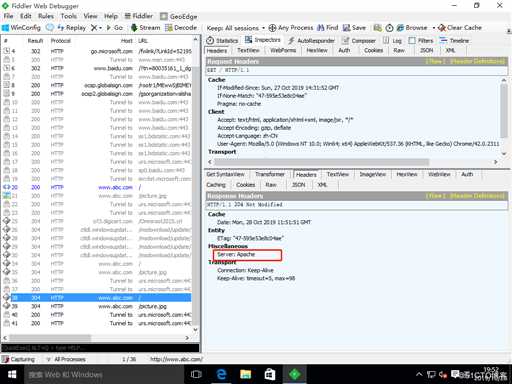Toggle Capturing in the status bar

(x=19, y=359)
